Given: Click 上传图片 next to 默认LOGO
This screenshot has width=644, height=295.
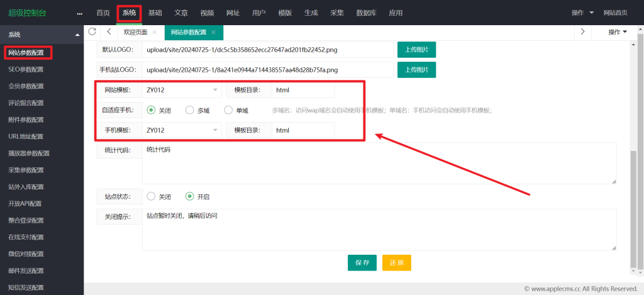Looking at the screenshot, I should pyautogui.click(x=416, y=50).
